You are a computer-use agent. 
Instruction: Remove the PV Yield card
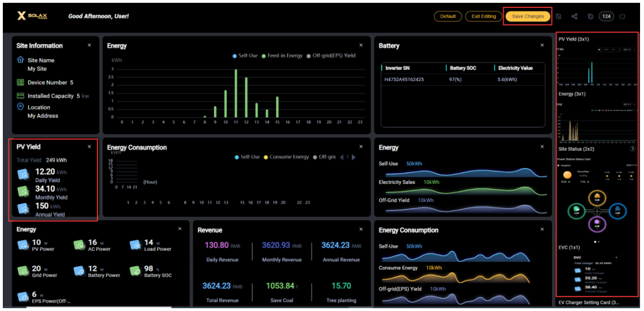(89, 146)
